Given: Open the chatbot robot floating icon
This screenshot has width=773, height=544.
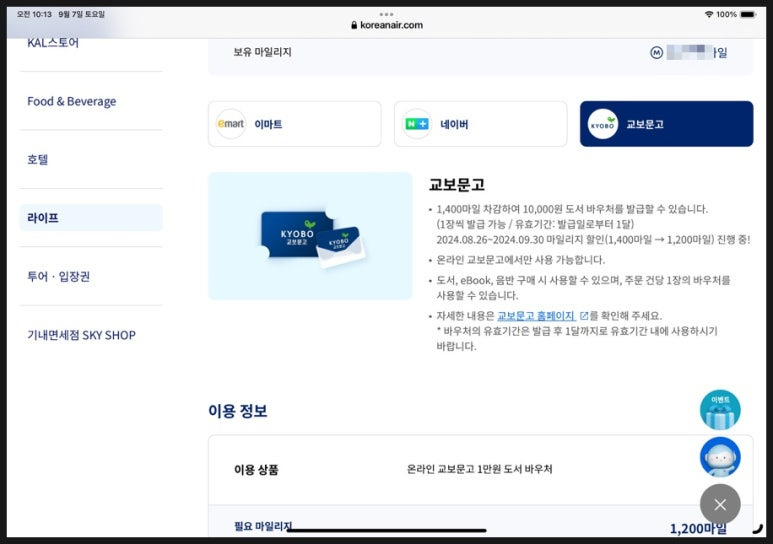Looking at the screenshot, I should [x=720, y=457].
